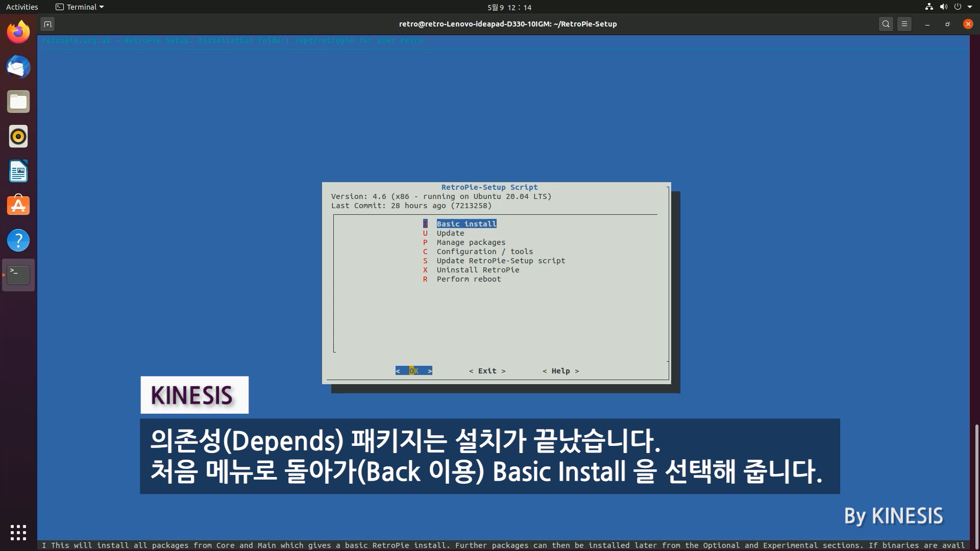980x551 pixels.
Task: Open Rhythmbox music player icon
Action: 18,137
